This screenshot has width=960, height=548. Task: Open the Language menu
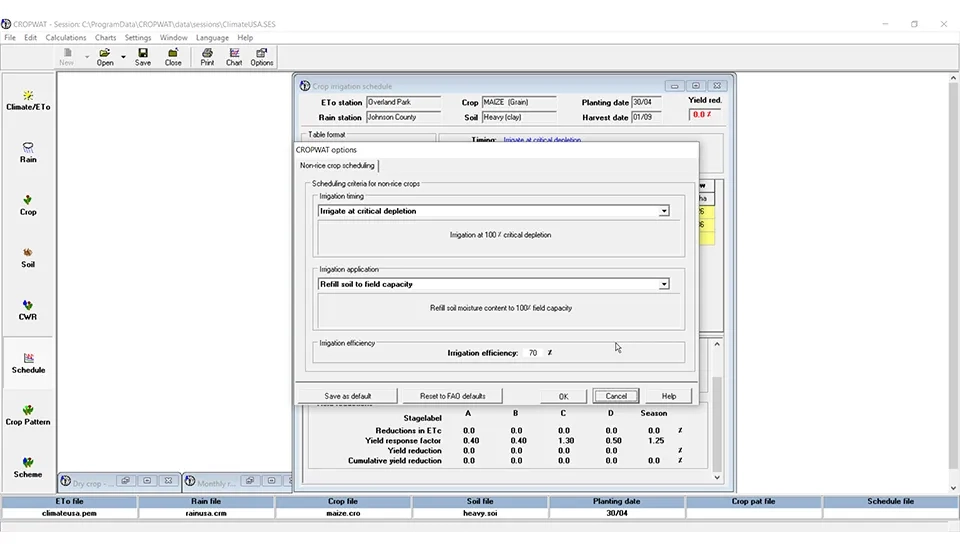[212, 38]
